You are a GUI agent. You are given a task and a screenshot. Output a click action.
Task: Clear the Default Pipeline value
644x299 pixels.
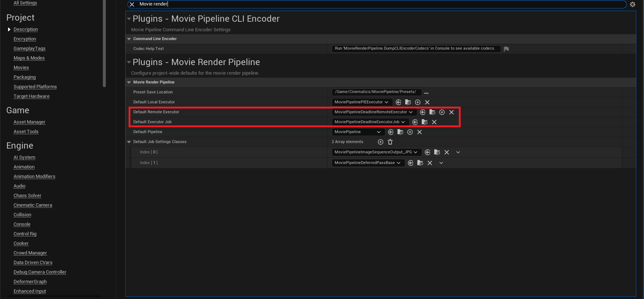420,132
